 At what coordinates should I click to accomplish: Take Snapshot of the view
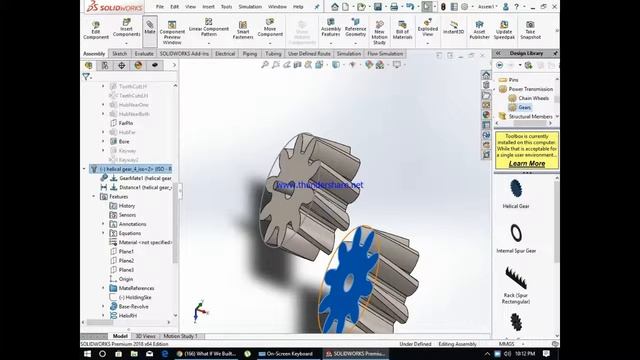click(530, 31)
